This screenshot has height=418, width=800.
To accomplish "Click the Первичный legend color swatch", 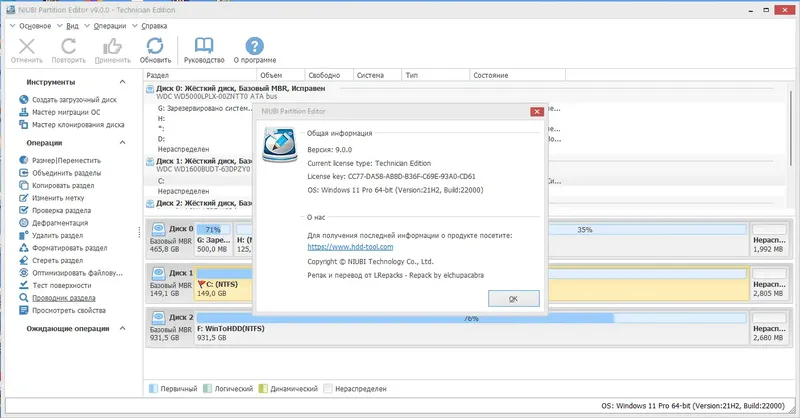I will [153, 389].
